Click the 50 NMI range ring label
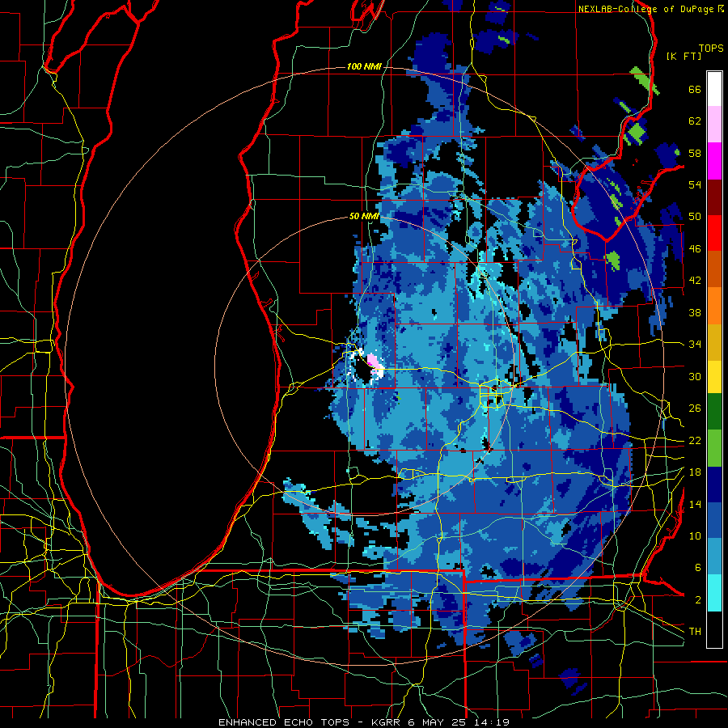 click(364, 216)
